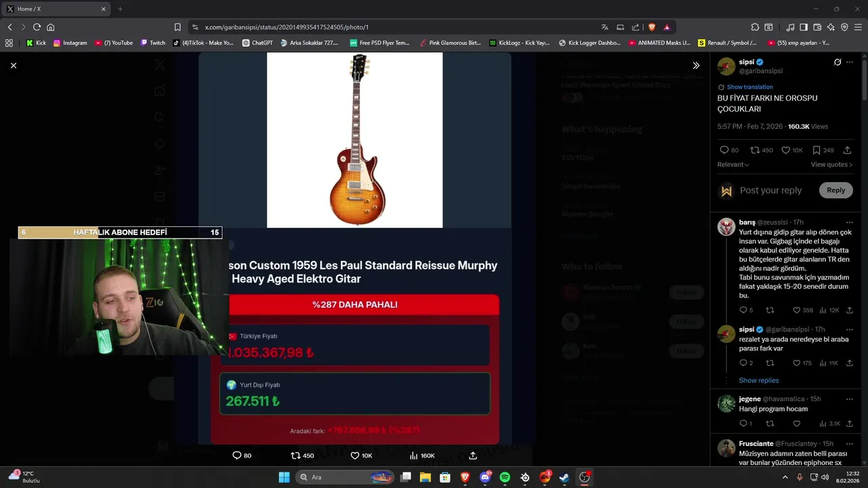Open the Twitch bookmark
The width and height of the screenshot is (868, 488).
[x=153, y=43]
